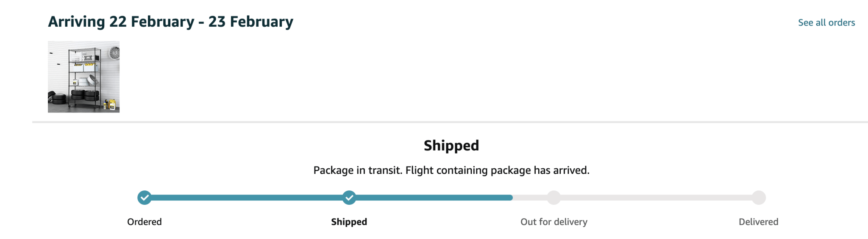Click the horizontal divider below the product image
The width and height of the screenshot is (868, 239).
(450, 122)
